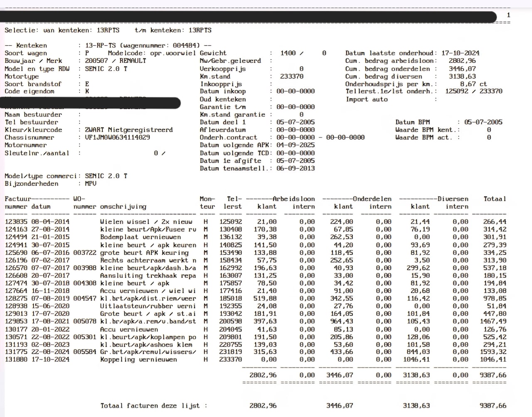Click the 'Datum laatste onderhoud' label
The image size is (532, 417).
[x=391, y=53]
